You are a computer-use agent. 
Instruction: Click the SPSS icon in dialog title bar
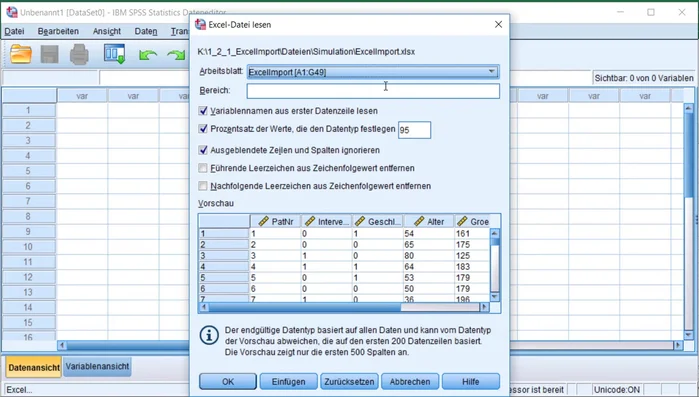coord(201,25)
